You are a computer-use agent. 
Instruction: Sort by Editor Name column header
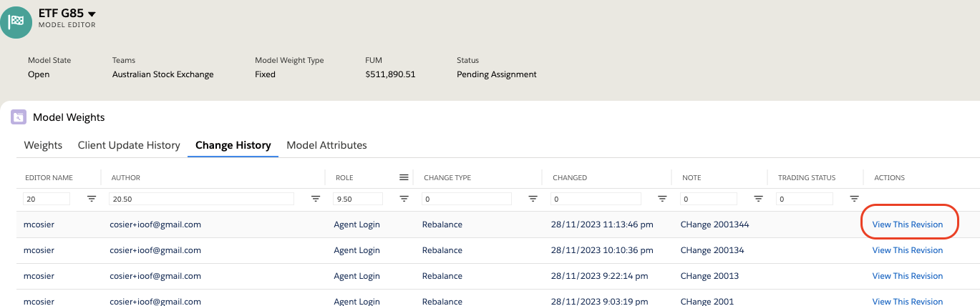tap(49, 178)
